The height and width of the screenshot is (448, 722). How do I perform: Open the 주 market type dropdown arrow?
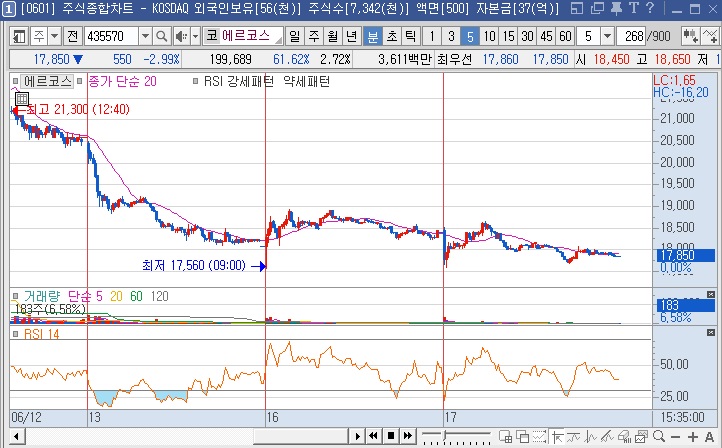54,36
